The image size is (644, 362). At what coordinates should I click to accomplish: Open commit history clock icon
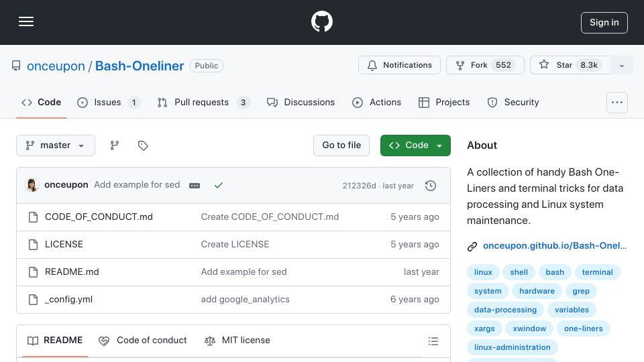pos(431,186)
